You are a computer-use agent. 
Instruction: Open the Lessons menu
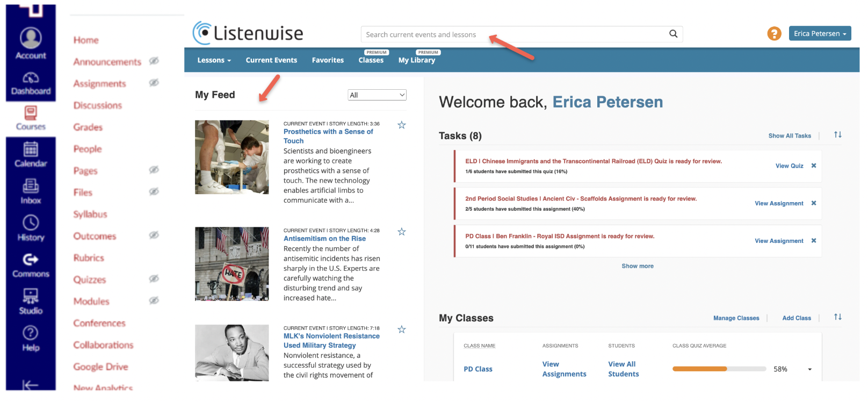pyautogui.click(x=214, y=60)
